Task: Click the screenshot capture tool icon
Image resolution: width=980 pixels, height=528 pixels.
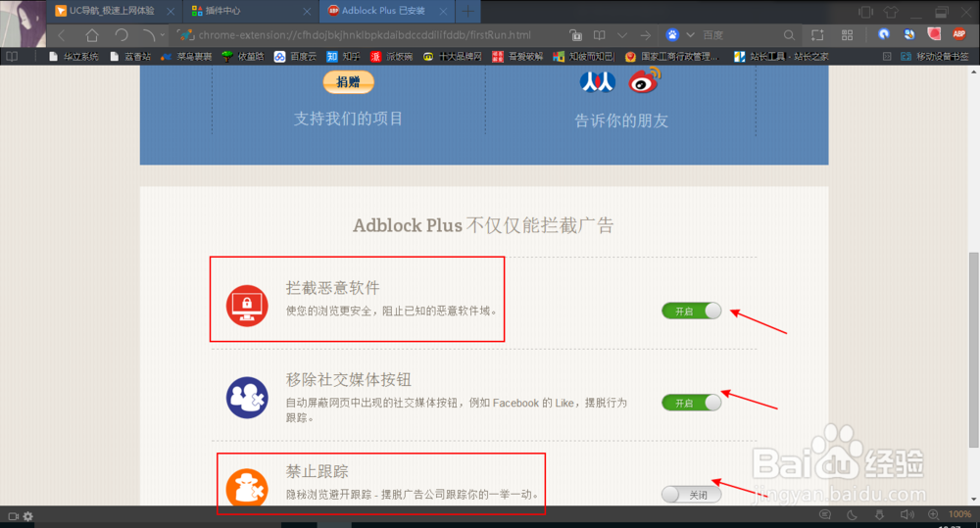Action: pos(817,35)
